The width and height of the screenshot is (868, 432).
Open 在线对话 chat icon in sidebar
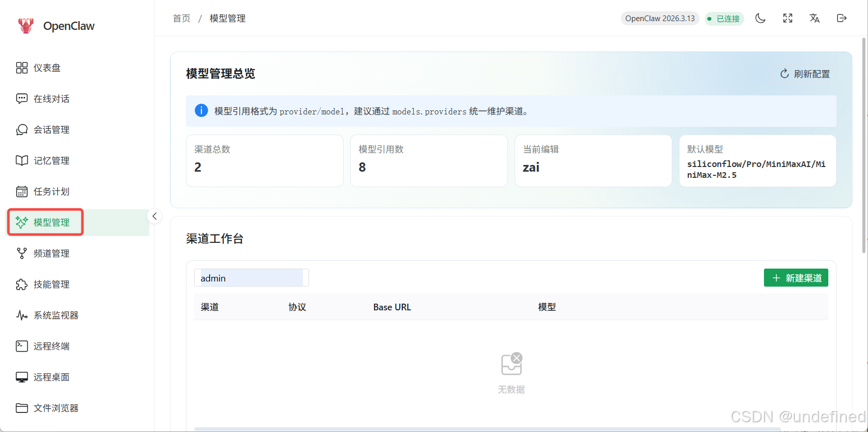(x=22, y=98)
